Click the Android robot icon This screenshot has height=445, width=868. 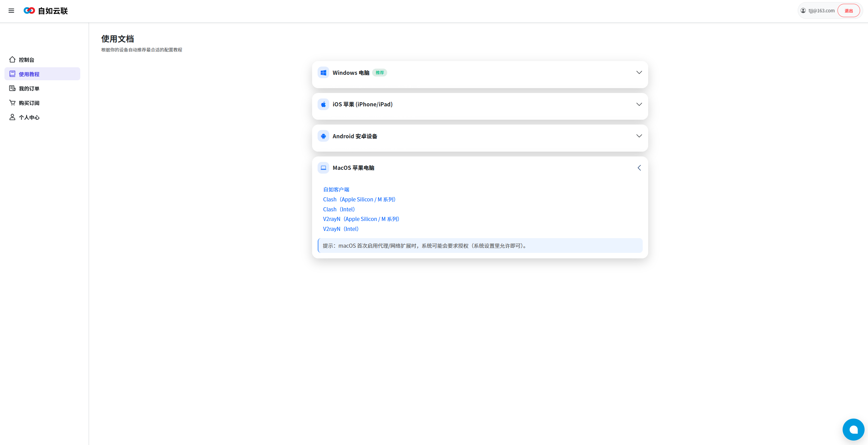(x=323, y=136)
